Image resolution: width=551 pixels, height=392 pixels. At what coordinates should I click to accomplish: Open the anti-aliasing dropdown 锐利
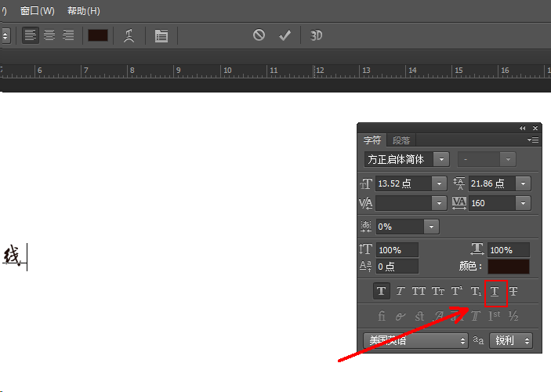[x=511, y=340]
